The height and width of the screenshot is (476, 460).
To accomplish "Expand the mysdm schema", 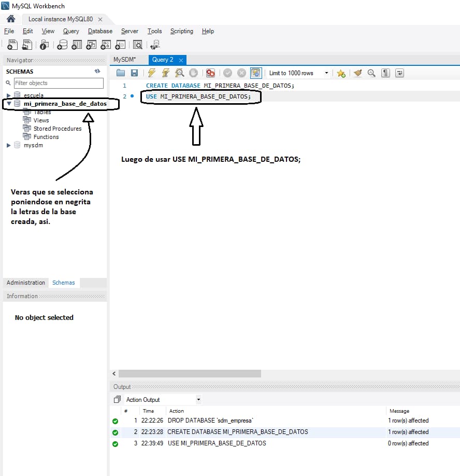I will pos(8,145).
